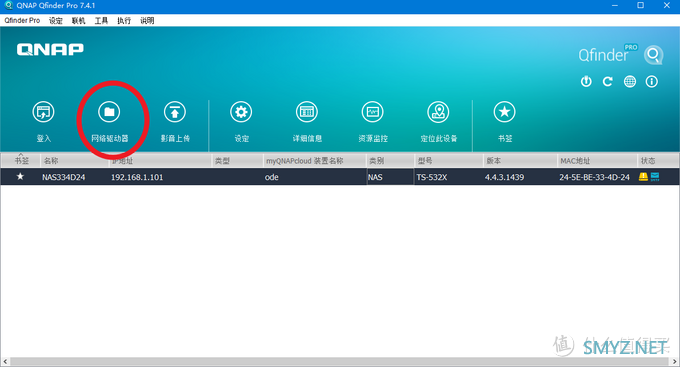The height and width of the screenshot is (367, 680).
Task: Sort by 书签 column header
Action: click(21, 161)
